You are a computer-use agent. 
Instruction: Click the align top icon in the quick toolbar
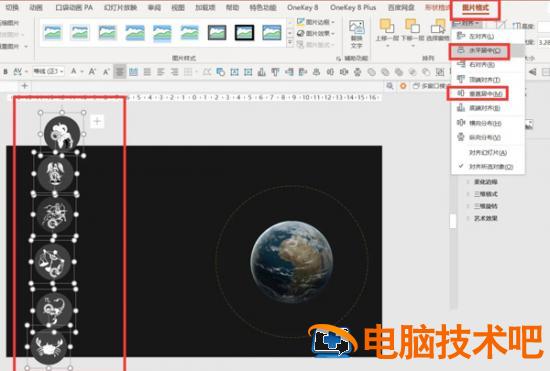(x=275, y=72)
